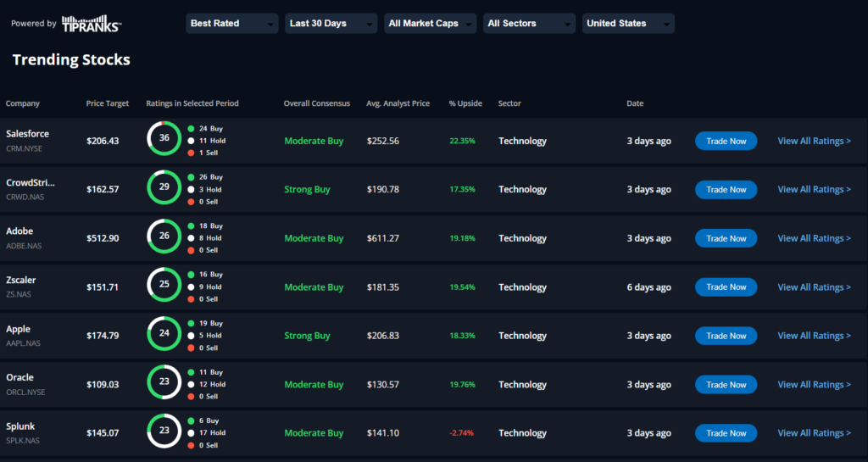Click CrowdStrike's 29 ratings donut chart
Image resolution: width=868 pixels, height=462 pixels.
164,187
